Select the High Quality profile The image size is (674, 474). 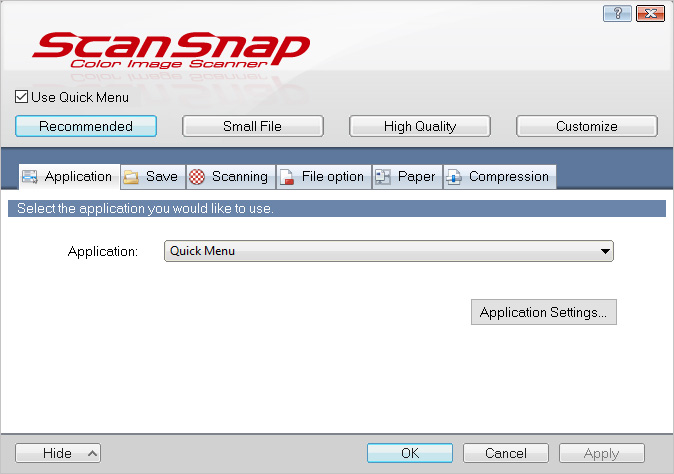[420, 126]
